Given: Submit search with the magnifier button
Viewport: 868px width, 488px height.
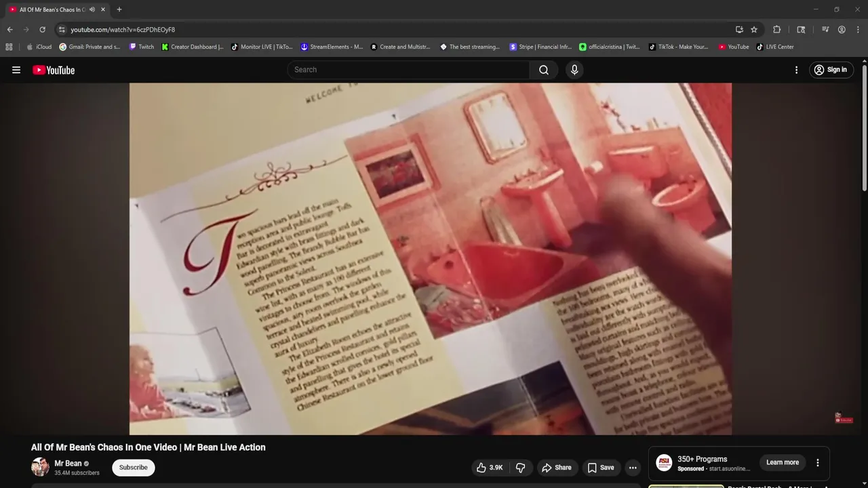Looking at the screenshot, I should tap(544, 70).
